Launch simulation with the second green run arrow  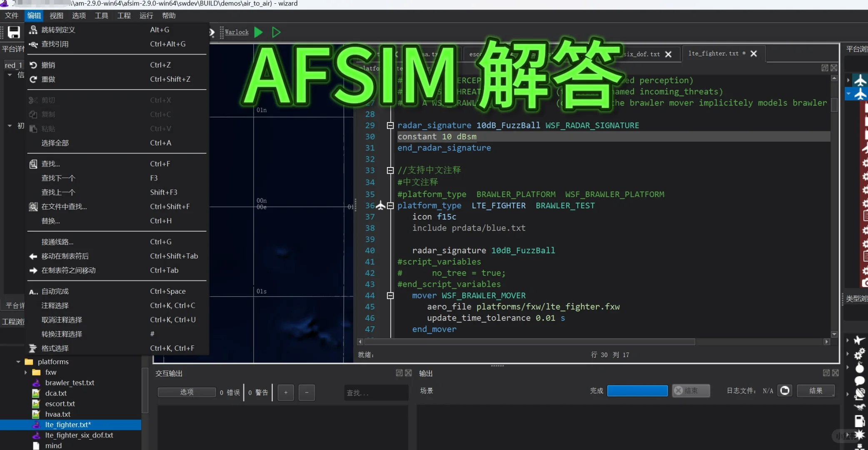tap(276, 32)
